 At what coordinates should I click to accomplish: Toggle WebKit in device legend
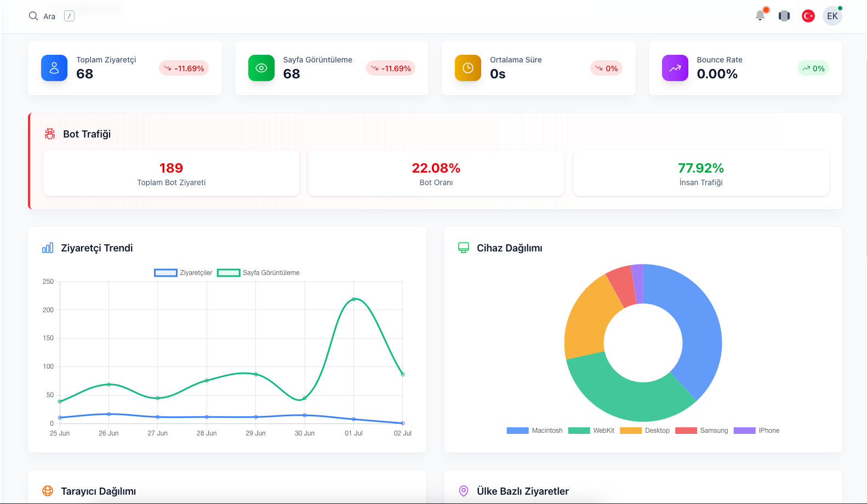[x=591, y=431]
